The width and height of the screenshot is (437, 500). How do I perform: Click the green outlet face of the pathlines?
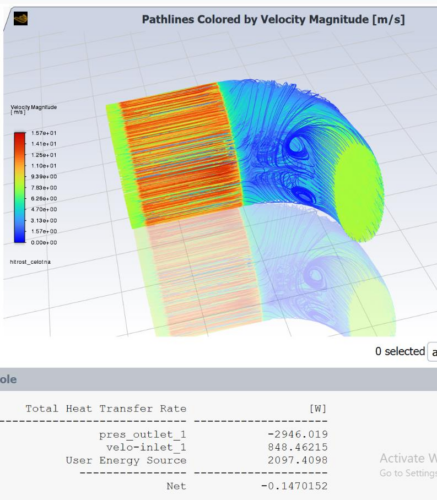tap(358, 192)
